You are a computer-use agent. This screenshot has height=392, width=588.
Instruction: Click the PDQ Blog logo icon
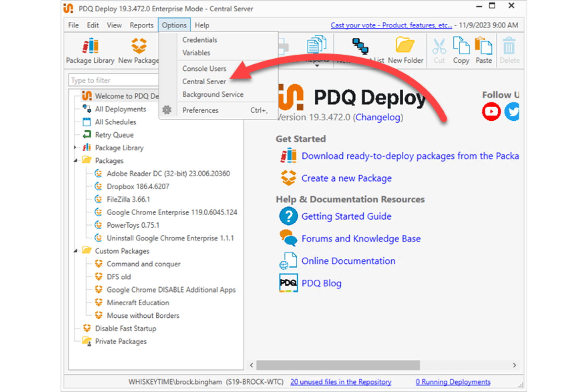tap(288, 283)
